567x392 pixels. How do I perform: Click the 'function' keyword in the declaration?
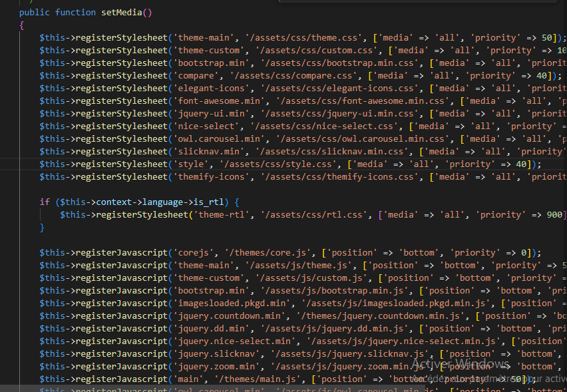pos(75,13)
